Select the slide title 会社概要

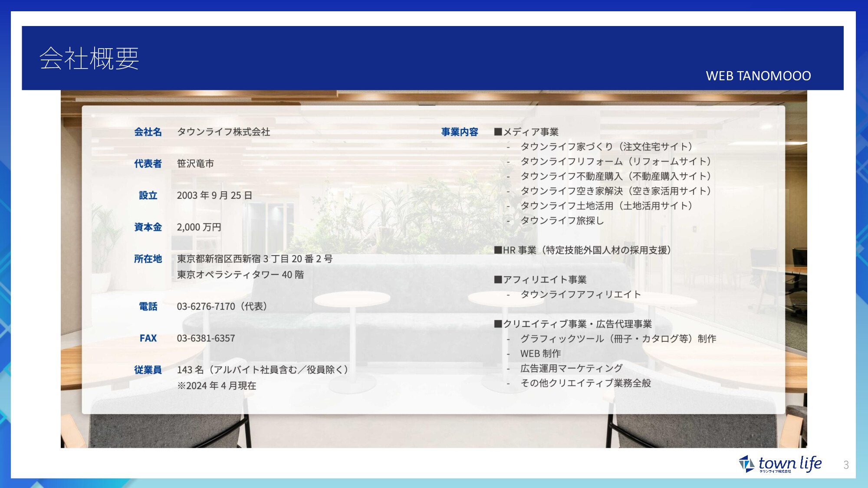(x=89, y=59)
